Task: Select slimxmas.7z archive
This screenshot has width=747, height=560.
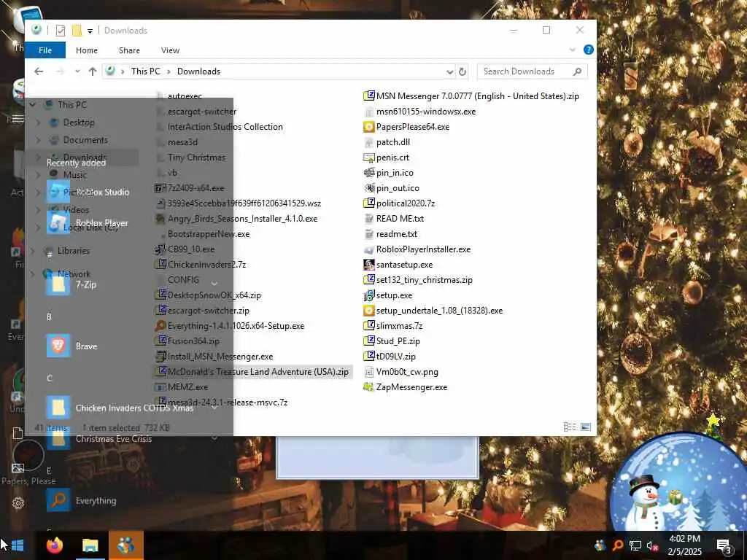Action: [393, 326]
